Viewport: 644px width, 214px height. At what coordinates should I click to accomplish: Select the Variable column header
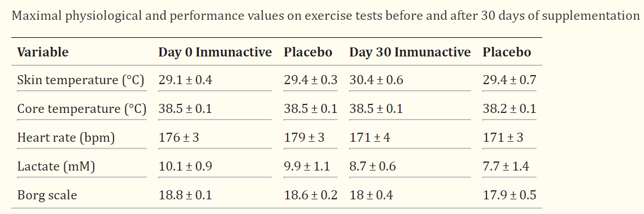(43, 52)
